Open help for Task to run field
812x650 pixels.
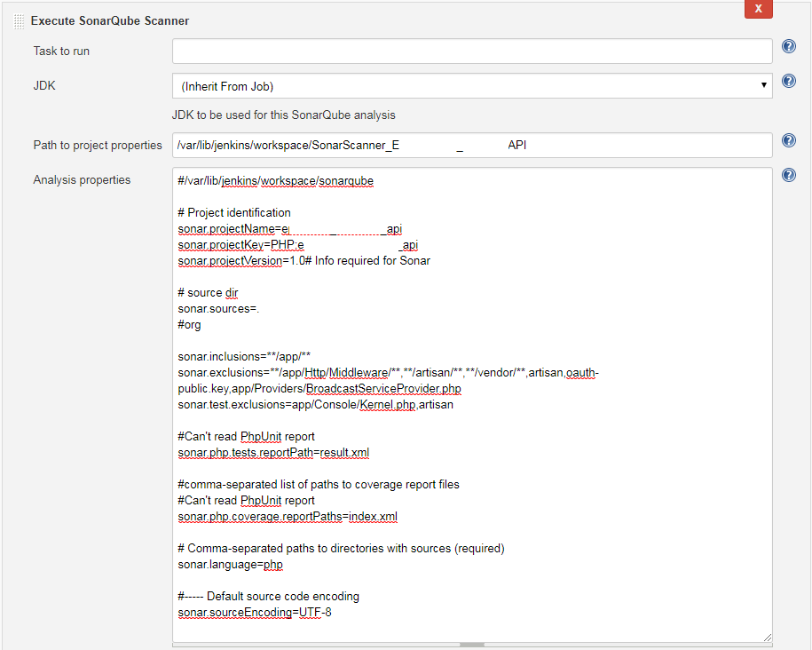click(x=788, y=47)
